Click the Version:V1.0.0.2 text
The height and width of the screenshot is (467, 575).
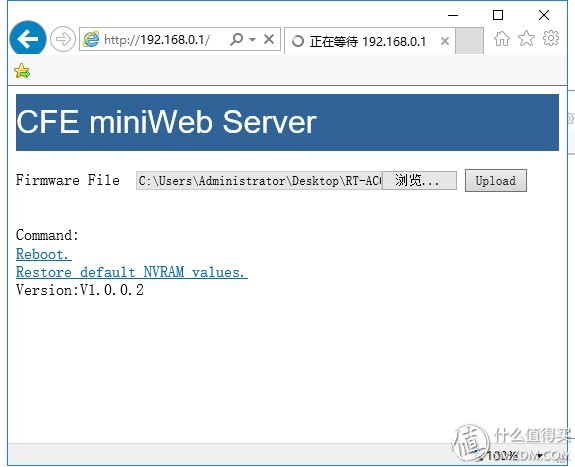(80, 290)
